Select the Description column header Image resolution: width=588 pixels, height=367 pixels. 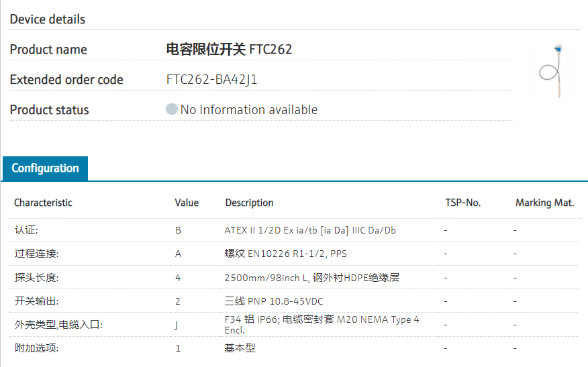[x=249, y=203]
